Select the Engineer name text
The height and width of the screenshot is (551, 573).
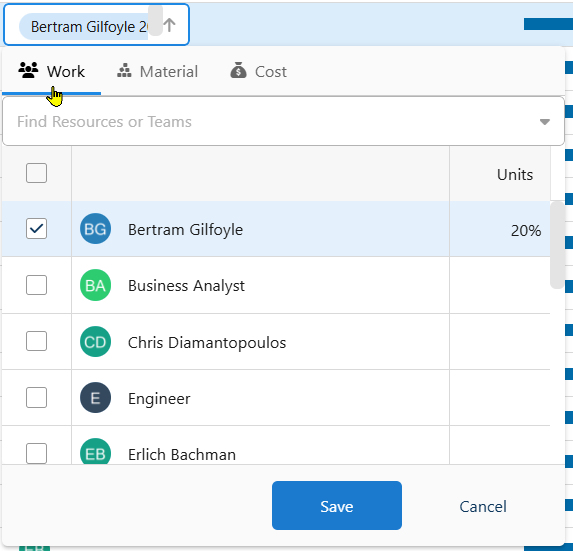pos(159,399)
